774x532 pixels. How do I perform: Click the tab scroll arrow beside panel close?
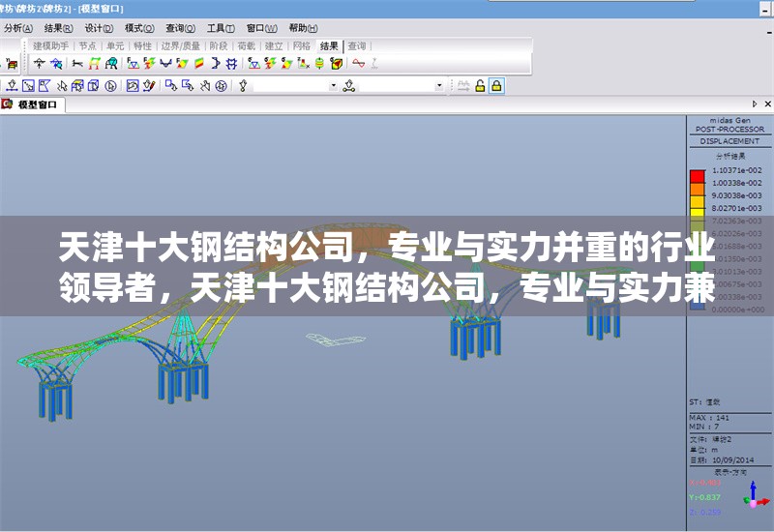[x=755, y=103]
